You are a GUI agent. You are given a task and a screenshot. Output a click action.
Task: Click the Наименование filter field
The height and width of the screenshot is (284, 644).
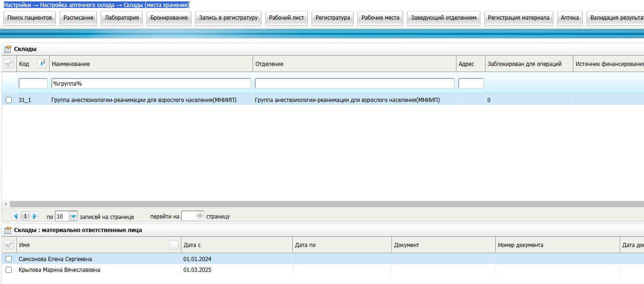pos(151,83)
